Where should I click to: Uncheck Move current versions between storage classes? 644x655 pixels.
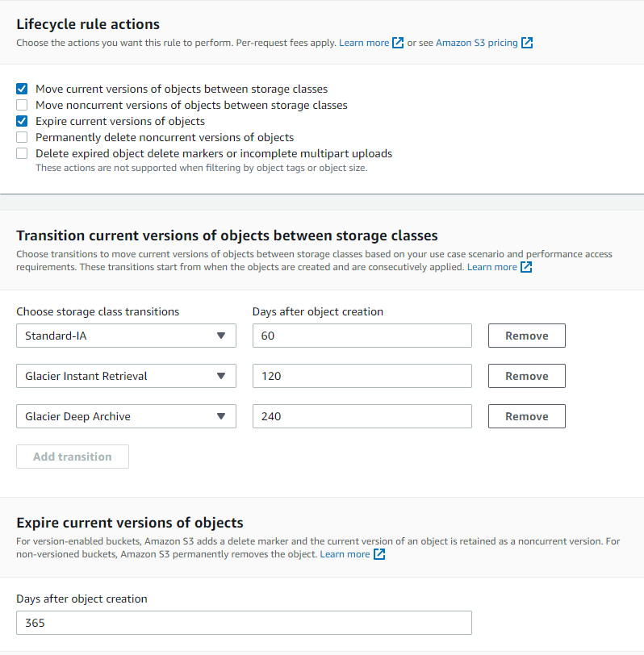click(x=22, y=89)
